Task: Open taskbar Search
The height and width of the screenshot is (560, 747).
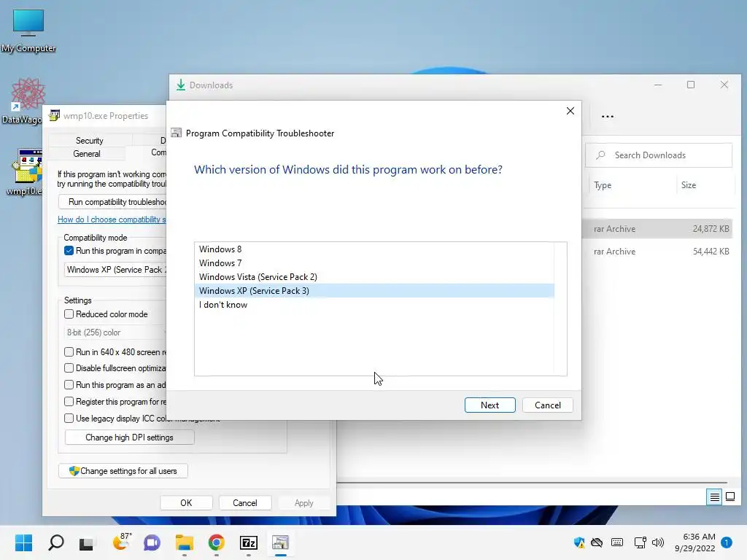Action: click(x=55, y=542)
